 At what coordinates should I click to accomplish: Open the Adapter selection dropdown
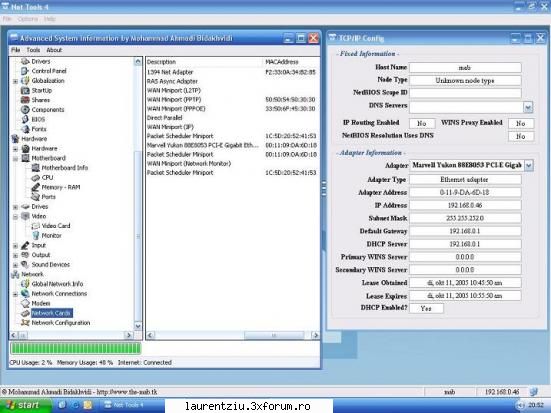[529, 165]
